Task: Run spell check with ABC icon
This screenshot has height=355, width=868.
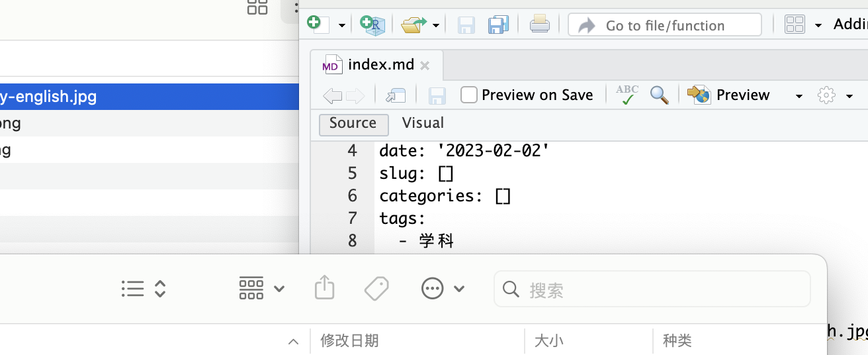Action: point(627,95)
